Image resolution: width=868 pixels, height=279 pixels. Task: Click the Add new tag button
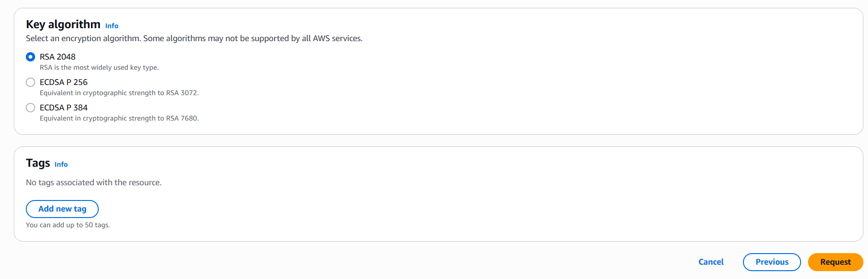[62, 209]
